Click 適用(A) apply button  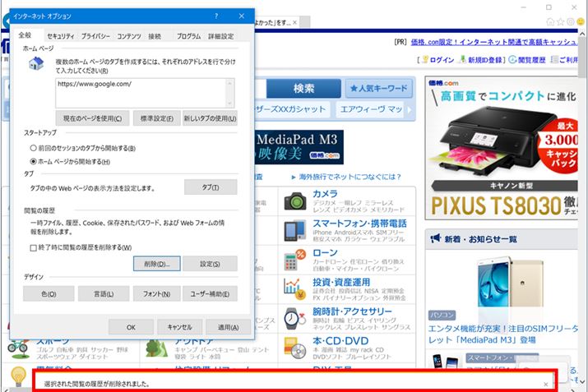(x=229, y=327)
